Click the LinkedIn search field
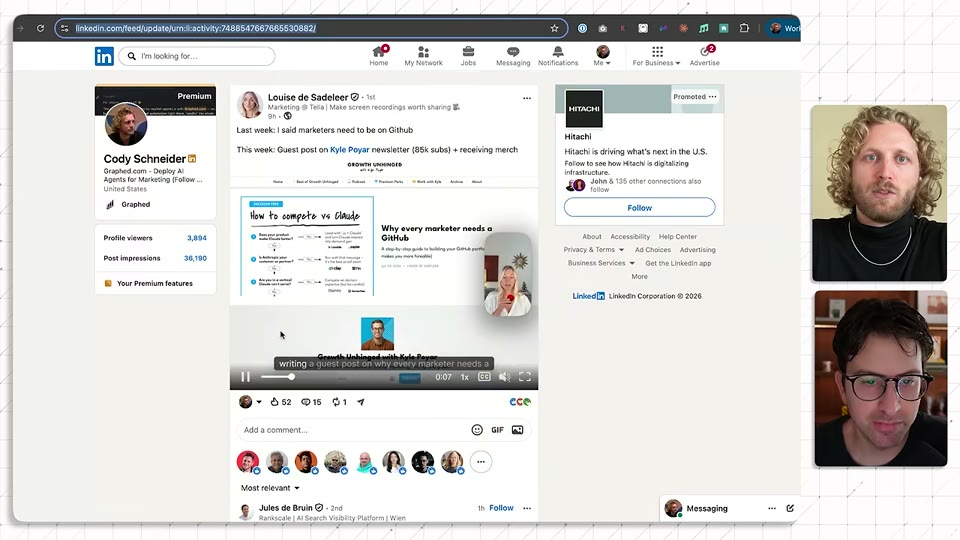 197,56
